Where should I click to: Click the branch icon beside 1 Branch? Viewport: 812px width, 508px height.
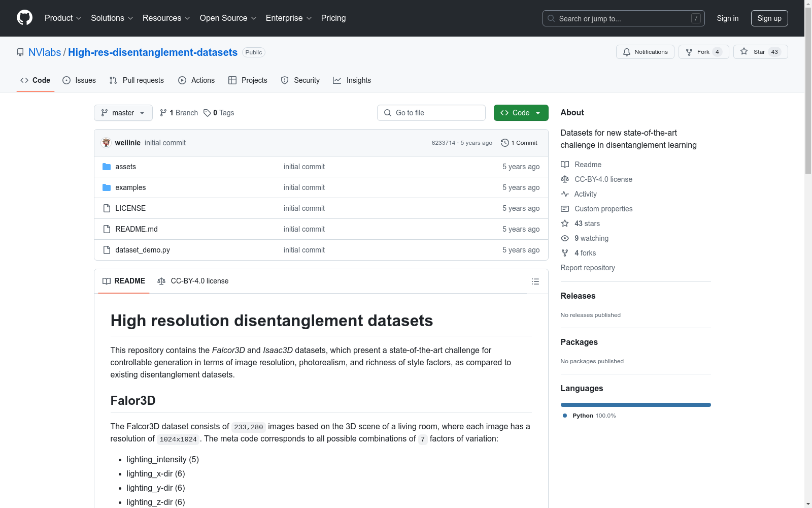163,113
